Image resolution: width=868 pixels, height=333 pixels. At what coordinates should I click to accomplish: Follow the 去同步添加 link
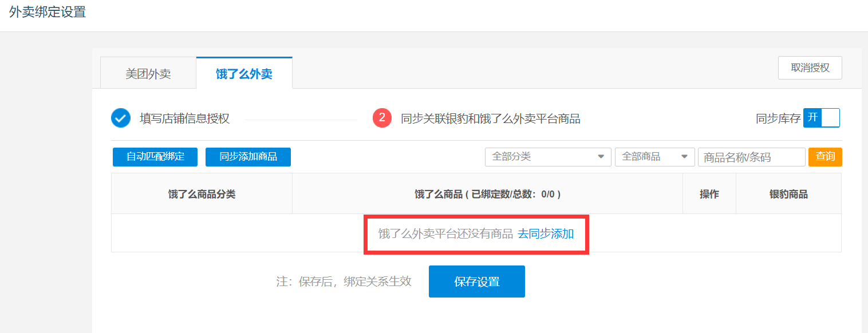tap(546, 233)
